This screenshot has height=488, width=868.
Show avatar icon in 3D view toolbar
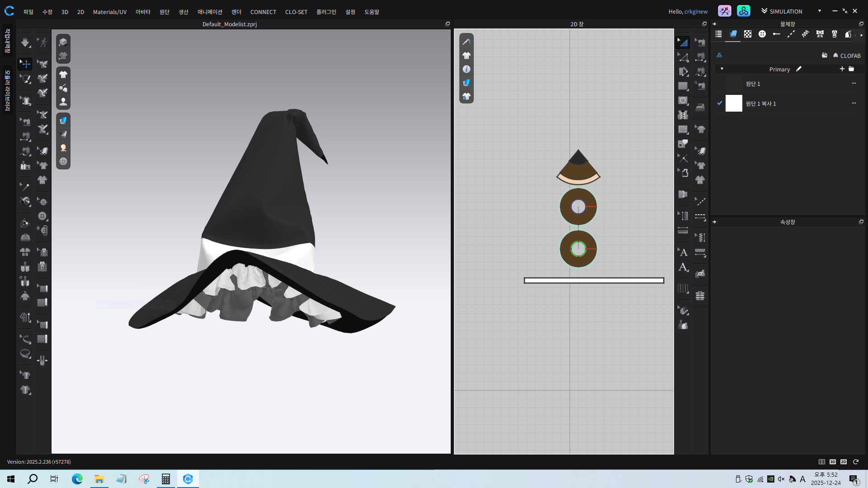coord(63,102)
